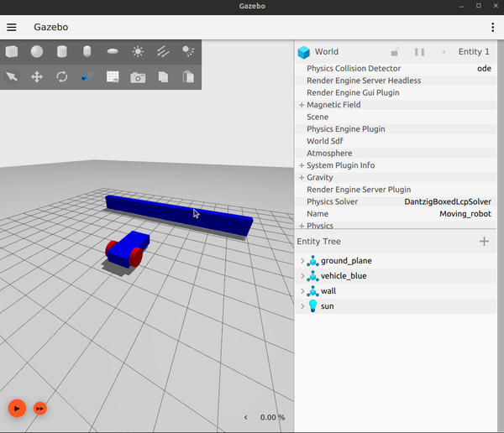Add component with small plus icon
The height and width of the screenshot is (433, 504).
pos(444,52)
